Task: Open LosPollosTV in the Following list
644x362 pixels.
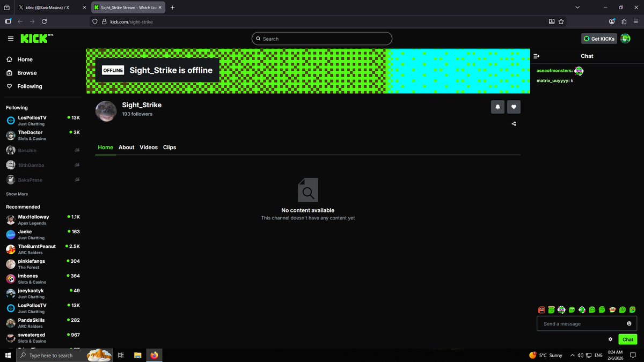Action: point(43,120)
